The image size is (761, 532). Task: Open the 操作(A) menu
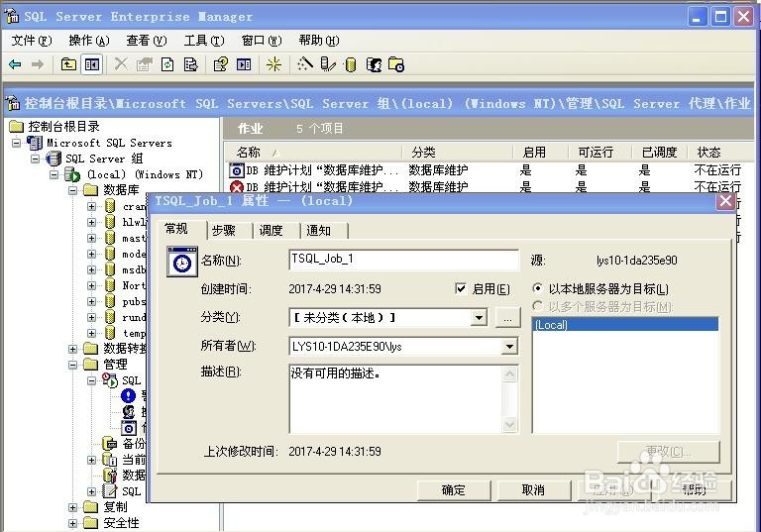pyautogui.click(x=89, y=41)
